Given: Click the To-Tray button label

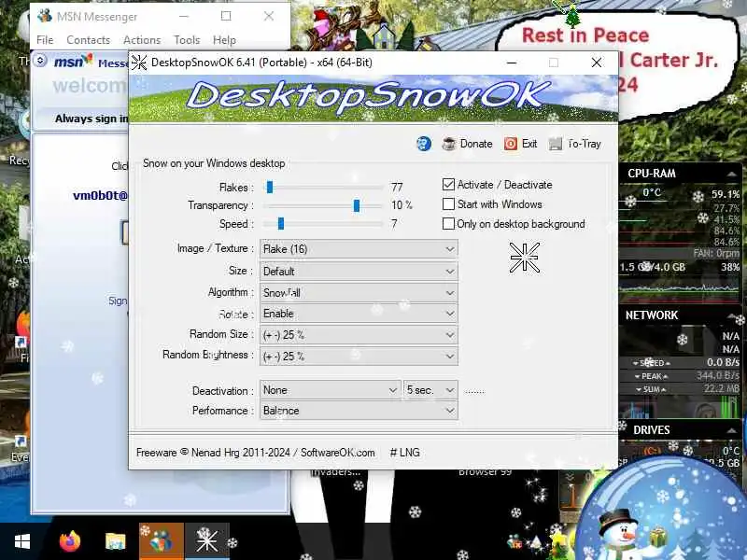Looking at the screenshot, I should pos(585,144).
